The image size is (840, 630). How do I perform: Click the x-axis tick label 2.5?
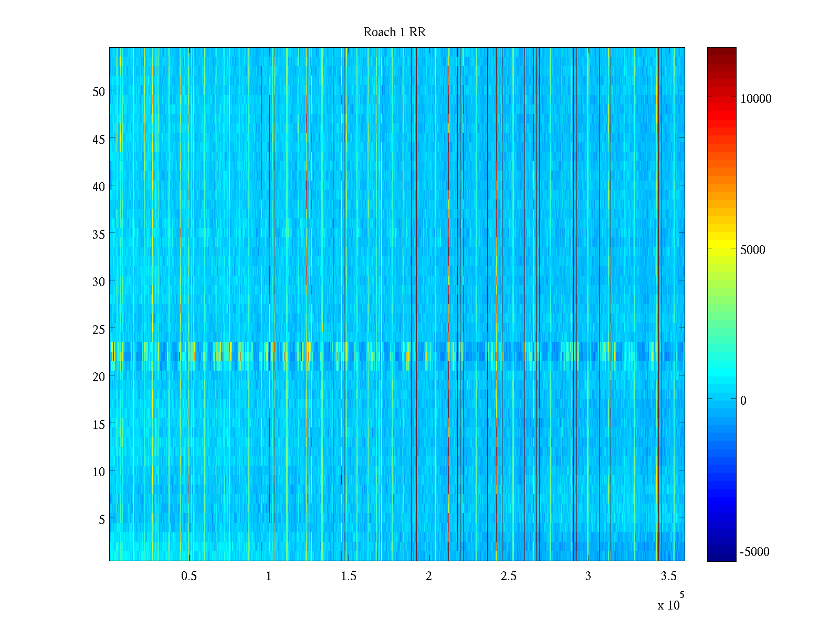(x=508, y=576)
